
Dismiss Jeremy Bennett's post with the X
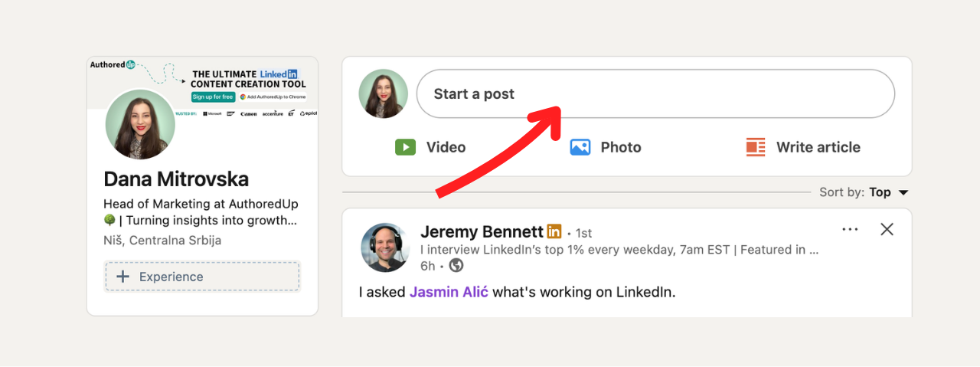(x=887, y=229)
